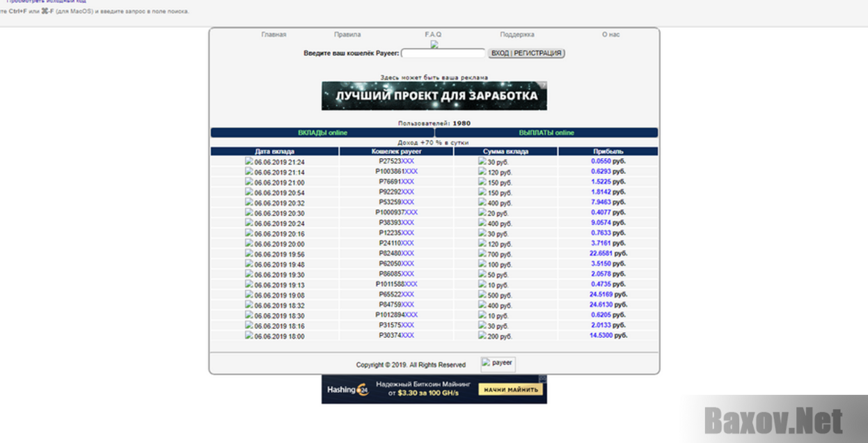Open wallet link P76691XXX
This screenshot has width=868, height=443.
pos(397,182)
